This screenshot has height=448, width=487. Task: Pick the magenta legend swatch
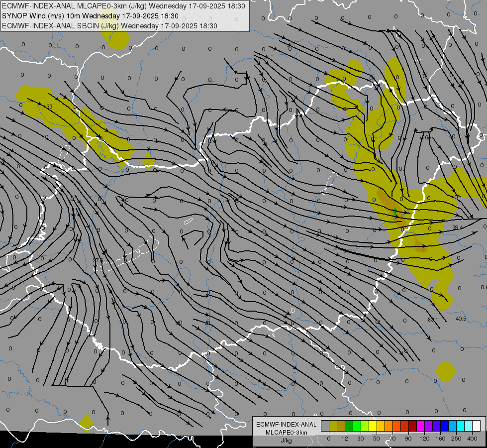[x=420, y=426]
